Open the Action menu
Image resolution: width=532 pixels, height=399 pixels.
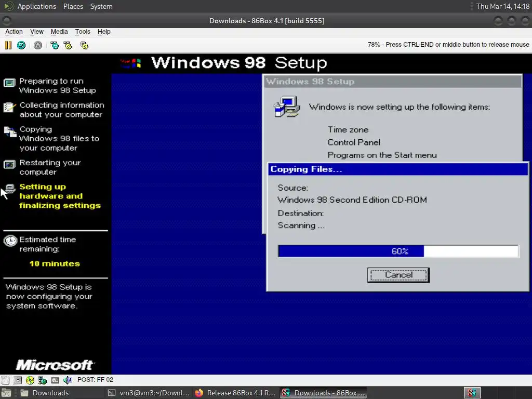click(14, 32)
